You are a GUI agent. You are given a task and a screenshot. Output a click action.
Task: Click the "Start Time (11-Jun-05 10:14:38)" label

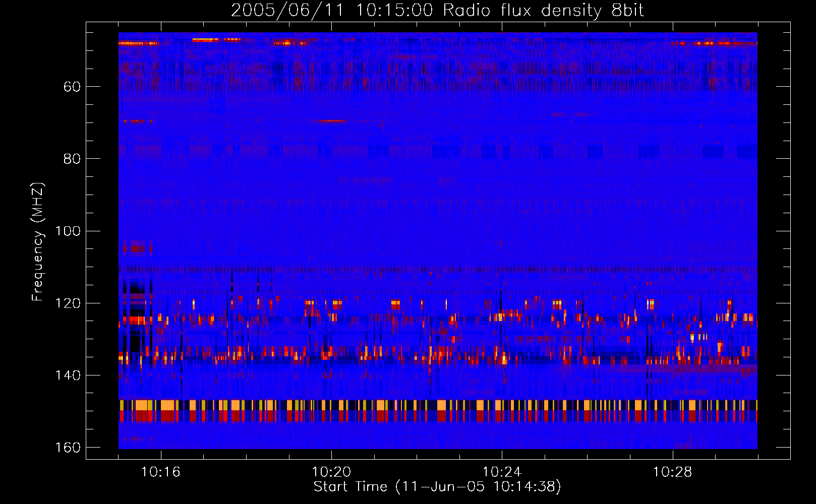(437, 487)
